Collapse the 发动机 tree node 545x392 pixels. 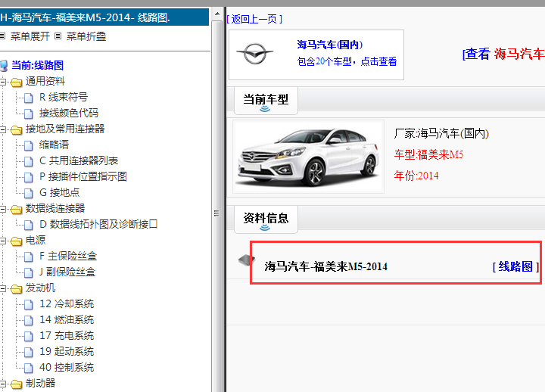click(x=3, y=289)
